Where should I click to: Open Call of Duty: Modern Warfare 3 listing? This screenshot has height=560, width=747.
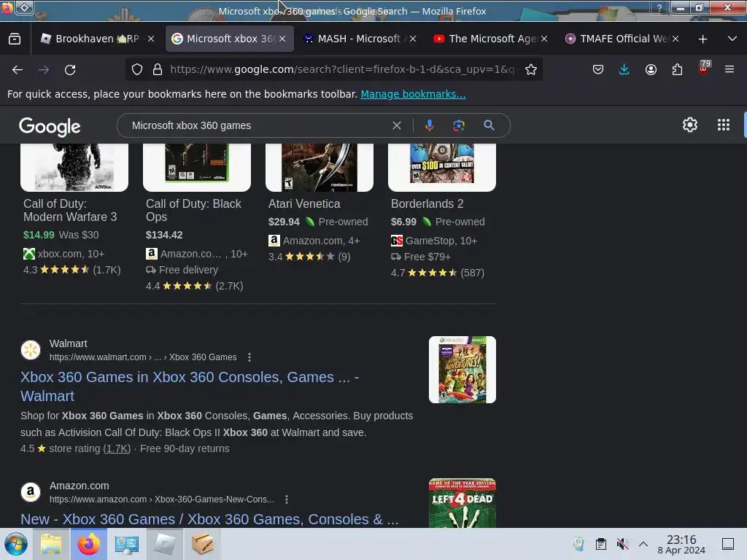click(70, 210)
